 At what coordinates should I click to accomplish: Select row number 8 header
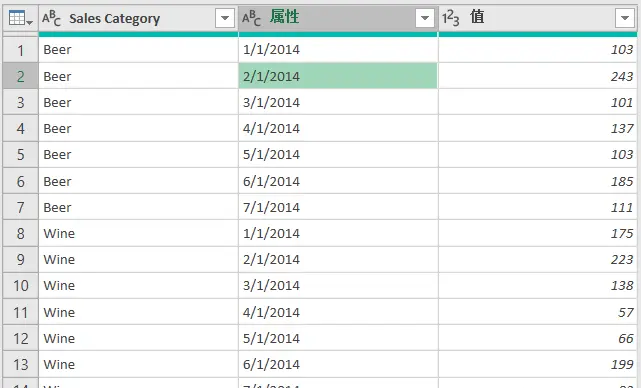tap(20, 233)
